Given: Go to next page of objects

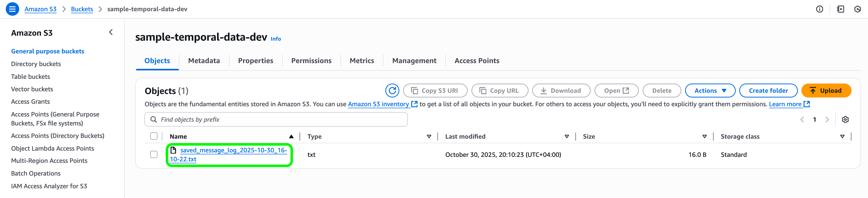Looking at the screenshot, I should (x=827, y=119).
